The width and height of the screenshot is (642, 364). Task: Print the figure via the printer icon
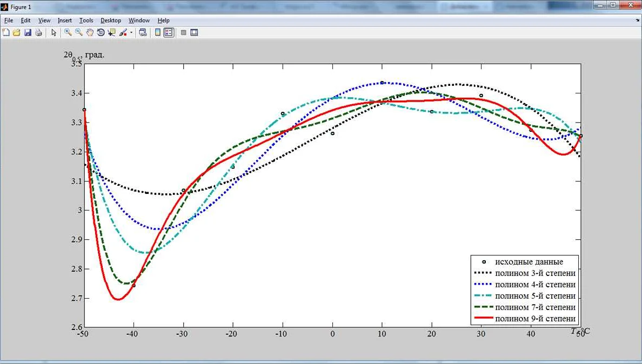point(38,32)
